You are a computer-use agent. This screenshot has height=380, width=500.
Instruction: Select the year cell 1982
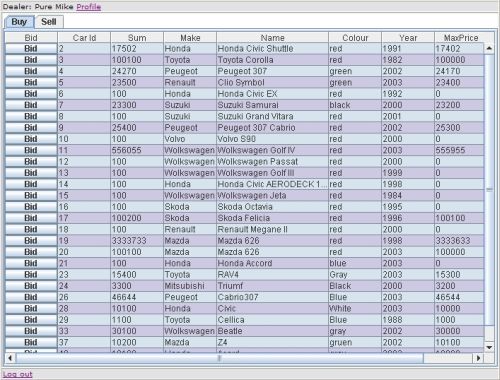[408, 60]
